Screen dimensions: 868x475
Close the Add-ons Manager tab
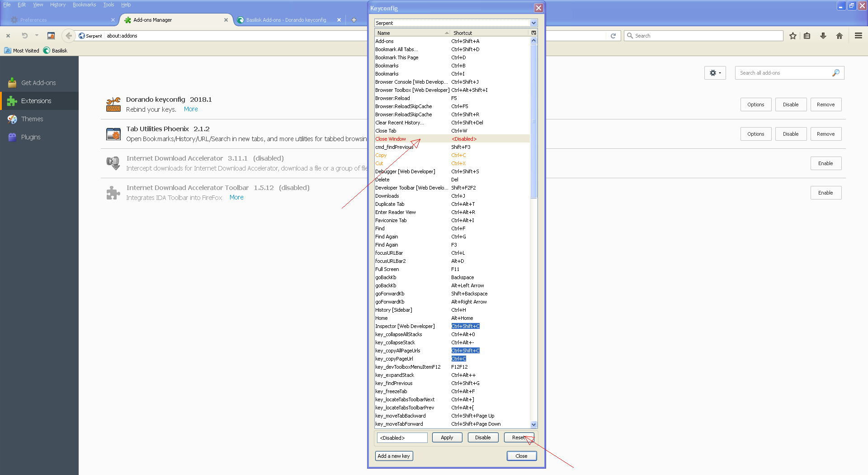[226, 20]
